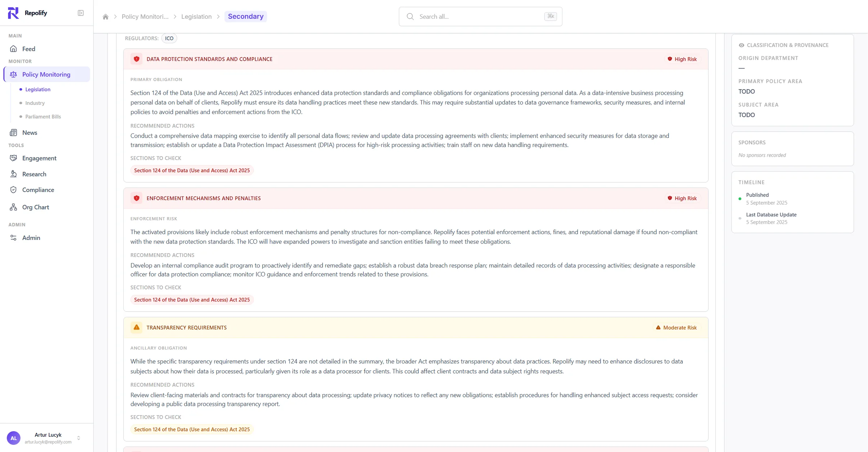Click Last Database Update timeline dot
Screen dimensions: 868x452
(x=740, y=218)
